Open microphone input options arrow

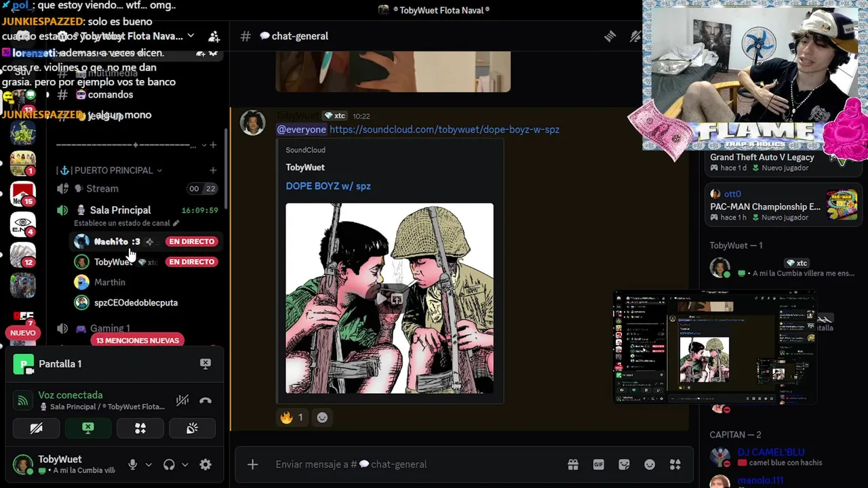pos(149,464)
